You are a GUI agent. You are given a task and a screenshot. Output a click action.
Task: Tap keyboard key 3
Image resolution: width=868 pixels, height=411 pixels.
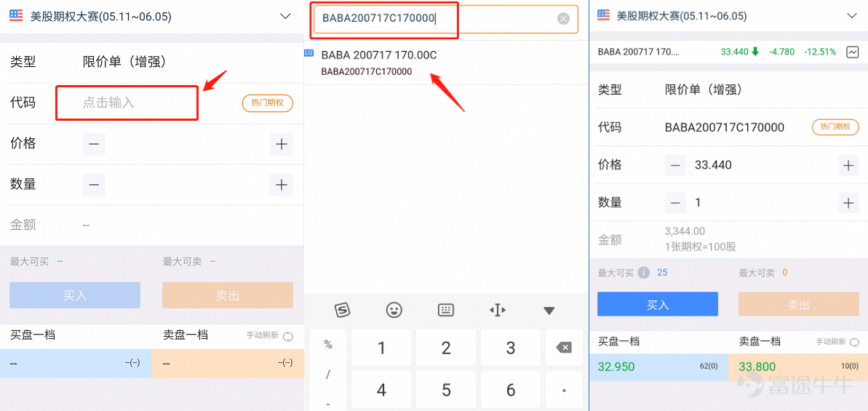pyautogui.click(x=510, y=348)
